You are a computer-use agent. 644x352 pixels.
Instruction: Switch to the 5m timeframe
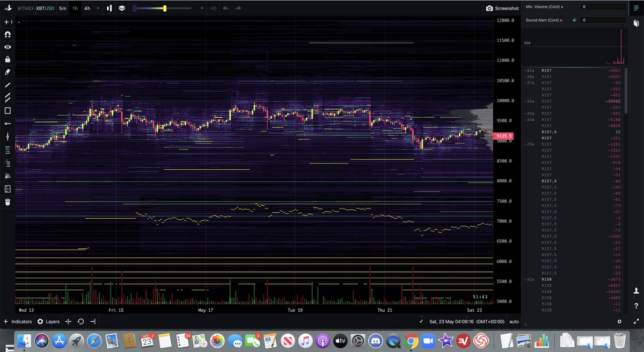click(x=63, y=9)
